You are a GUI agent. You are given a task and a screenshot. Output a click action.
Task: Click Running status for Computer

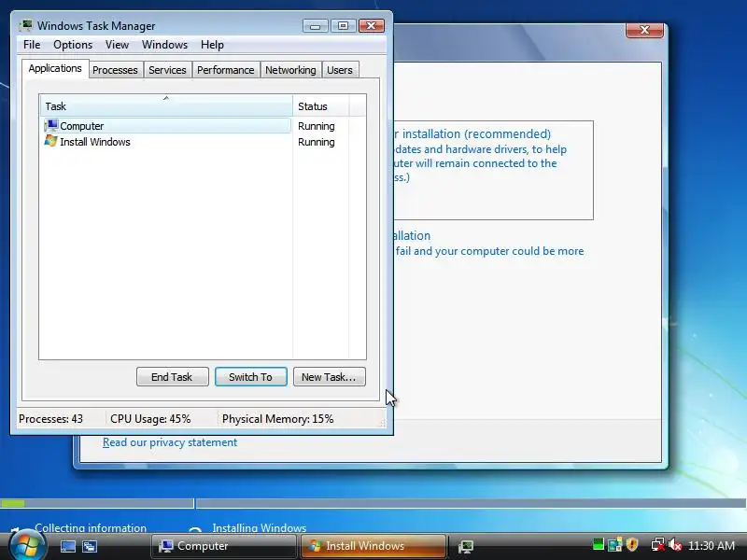[x=317, y=126]
